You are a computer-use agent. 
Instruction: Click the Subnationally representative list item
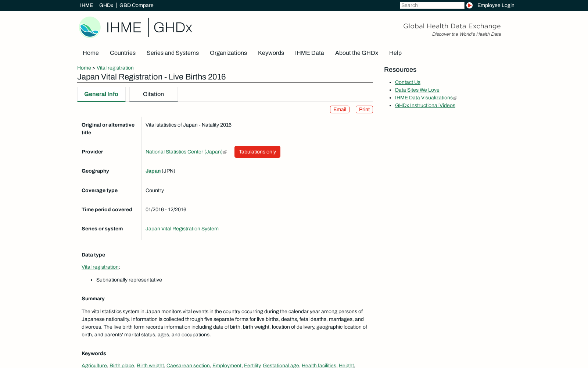tap(129, 280)
